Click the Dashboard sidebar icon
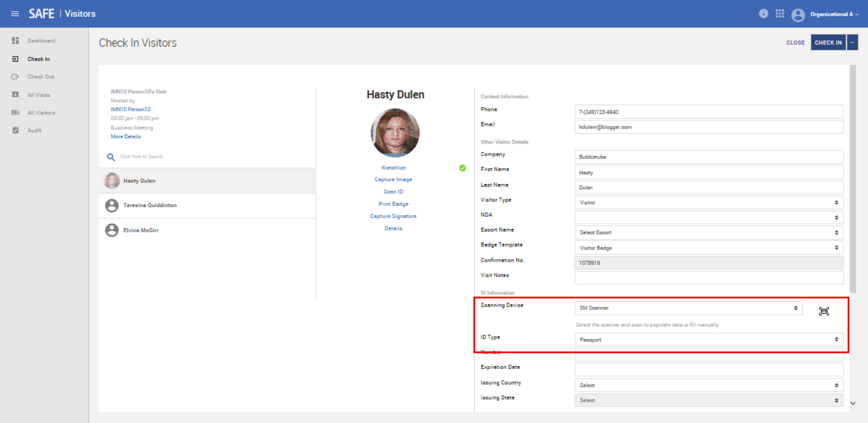Screen dimensions: 868x423 (15, 41)
